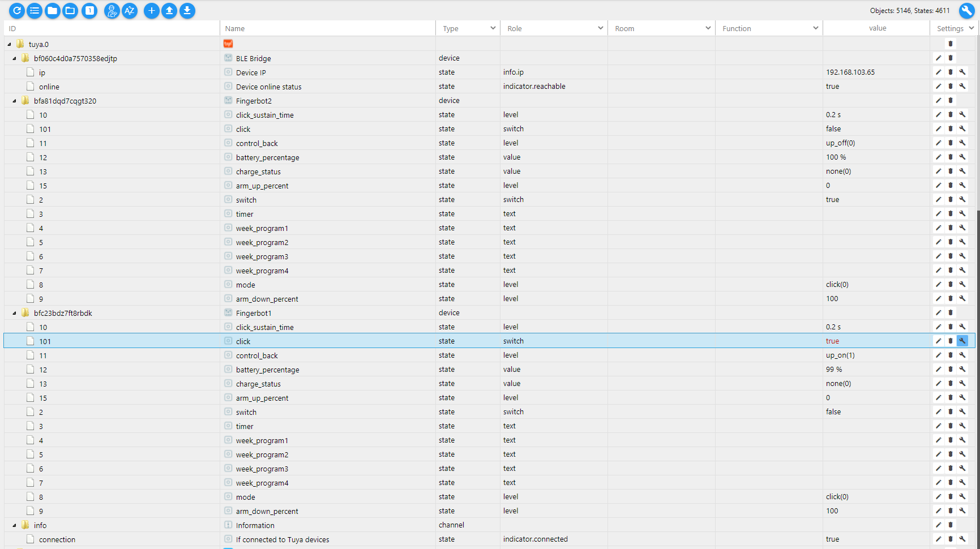Click the ID filter input field

pos(108,28)
